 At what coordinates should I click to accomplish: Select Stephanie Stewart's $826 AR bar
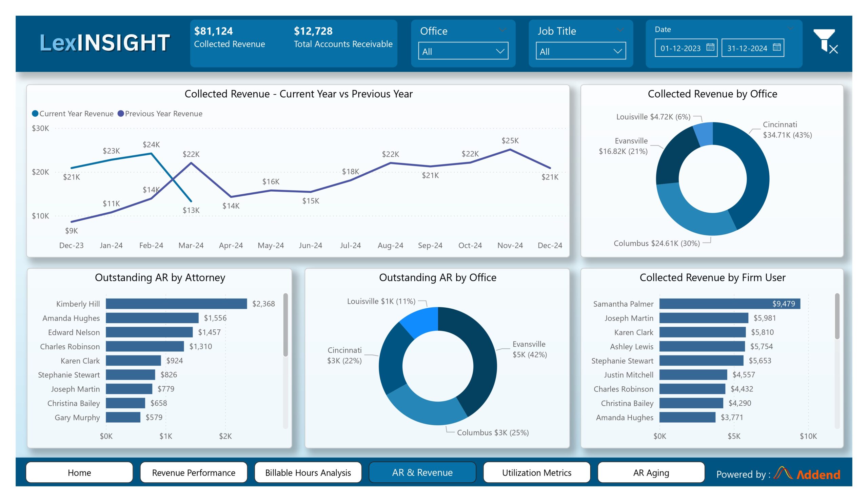pyautogui.click(x=131, y=374)
